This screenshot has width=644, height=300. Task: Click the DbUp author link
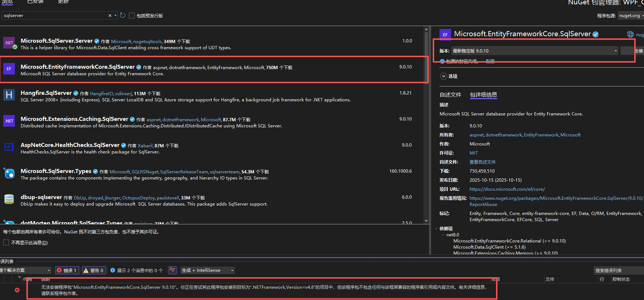coord(80,198)
